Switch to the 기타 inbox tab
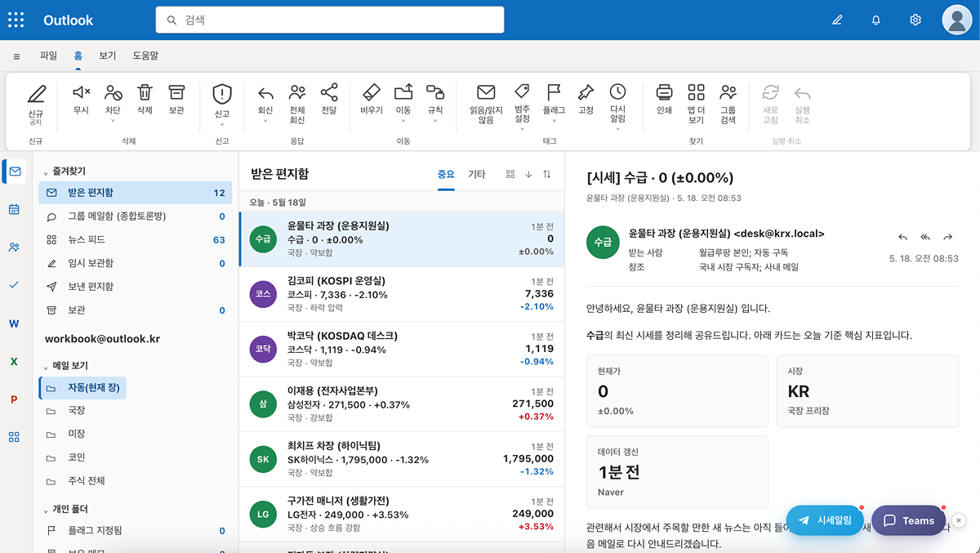Image resolution: width=980 pixels, height=553 pixels. pyautogui.click(x=476, y=174)
